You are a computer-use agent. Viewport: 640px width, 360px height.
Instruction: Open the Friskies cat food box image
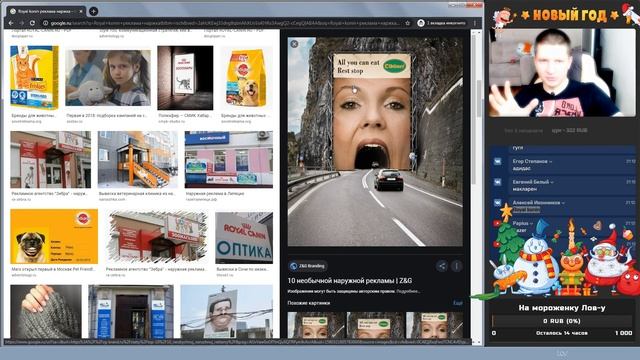[x=34, y=78]
